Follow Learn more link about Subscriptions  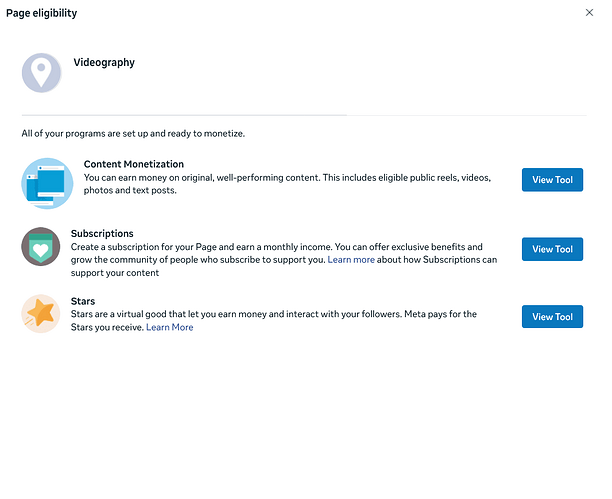(351, 260)
